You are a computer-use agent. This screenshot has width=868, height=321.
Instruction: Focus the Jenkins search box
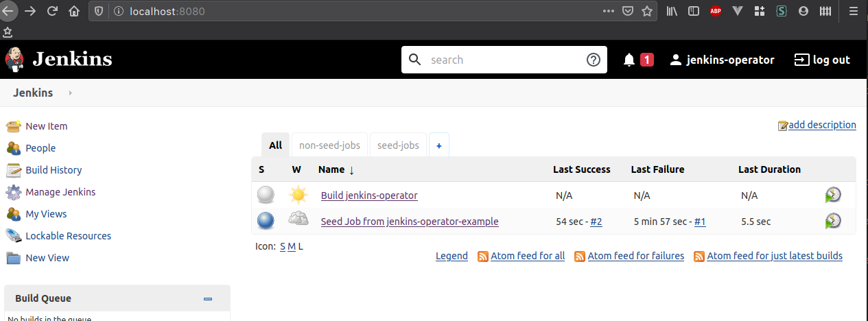click(504, 60)
